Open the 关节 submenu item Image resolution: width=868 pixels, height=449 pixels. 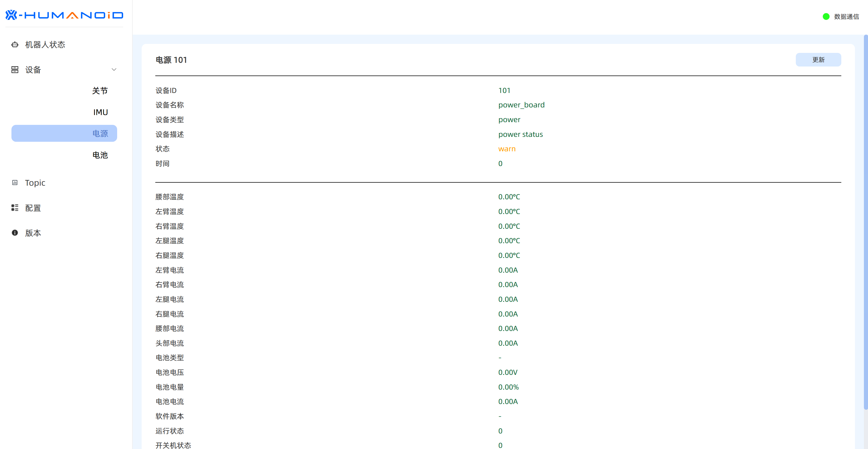point(100,91)
